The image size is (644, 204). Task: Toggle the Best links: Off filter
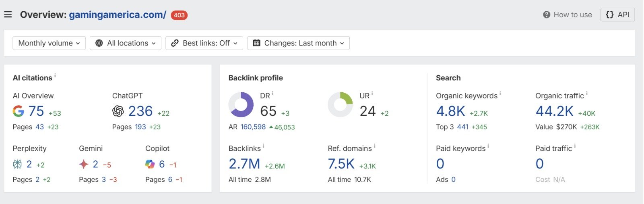pyautogui.click(x=204, y=43)
